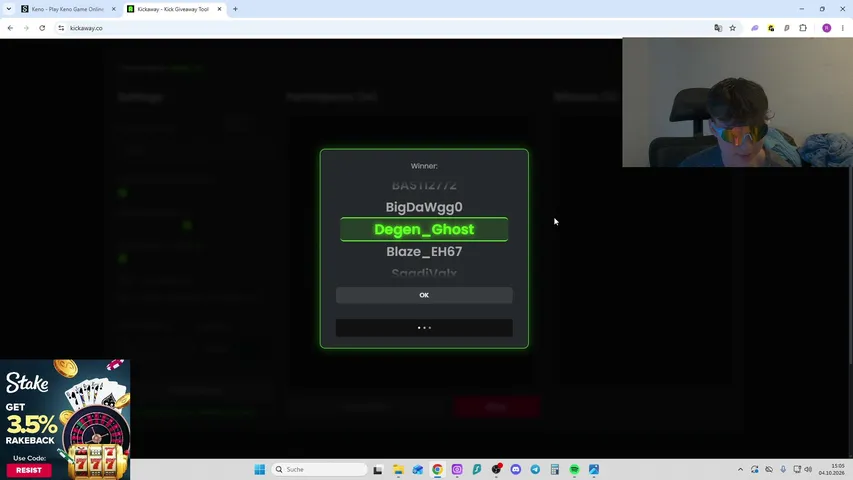Screen dimensions: 853x480
Task: Open the teal Surfshark-style taskbar app
Action: pos(477,469)
